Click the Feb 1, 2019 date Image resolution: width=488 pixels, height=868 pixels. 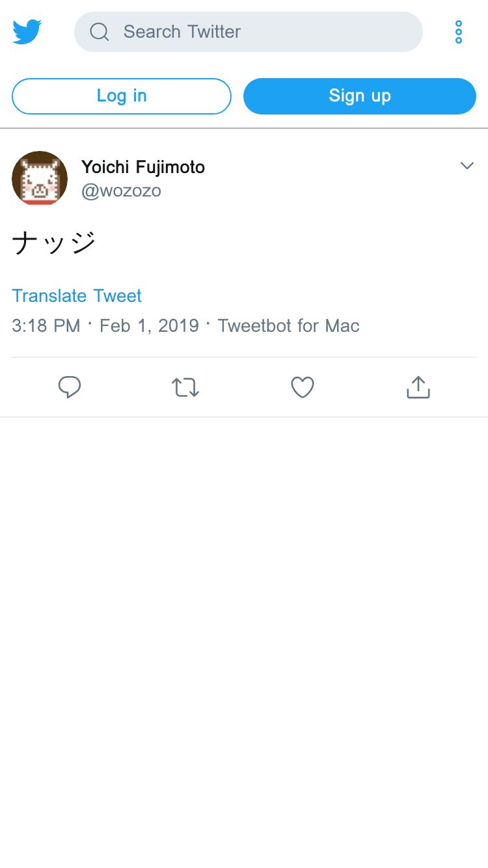coord(149,326)
